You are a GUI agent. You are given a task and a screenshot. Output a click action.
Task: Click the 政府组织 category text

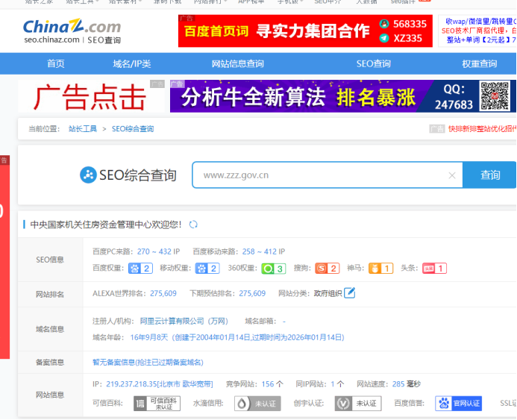pyautogui.click(x=328, y=293)
